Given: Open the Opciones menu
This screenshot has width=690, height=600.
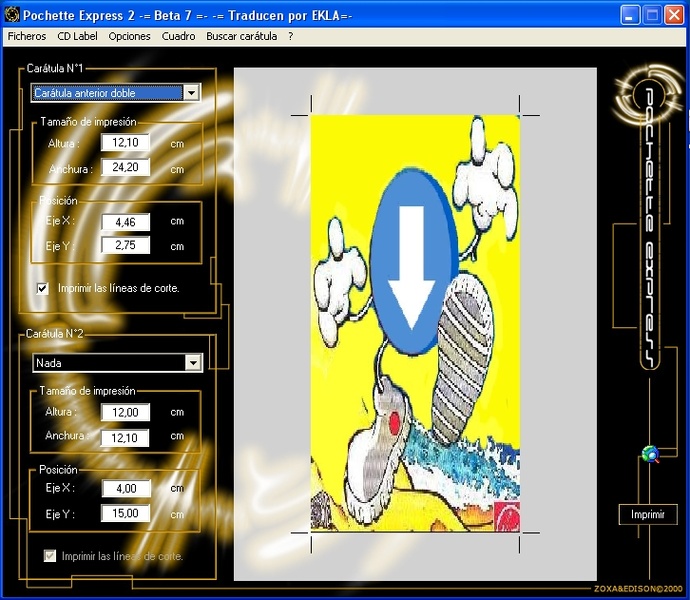Looking at the screenshot, I should 129,36.
